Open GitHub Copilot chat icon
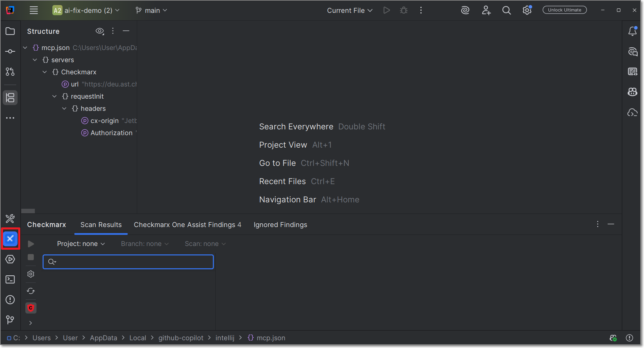The width and height of the screenshot is (644, 348). tap(632, 92)
